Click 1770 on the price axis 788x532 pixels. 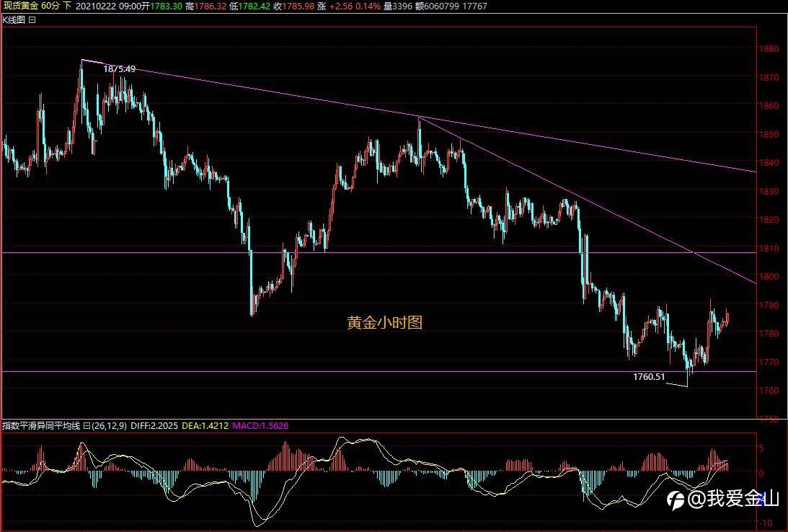(x=769, y=362)
